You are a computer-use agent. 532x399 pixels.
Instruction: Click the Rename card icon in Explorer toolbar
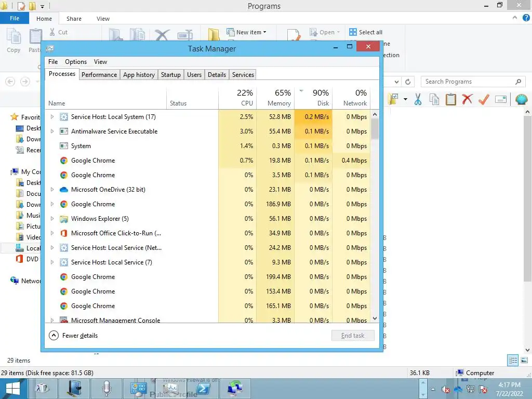point(501,99)
